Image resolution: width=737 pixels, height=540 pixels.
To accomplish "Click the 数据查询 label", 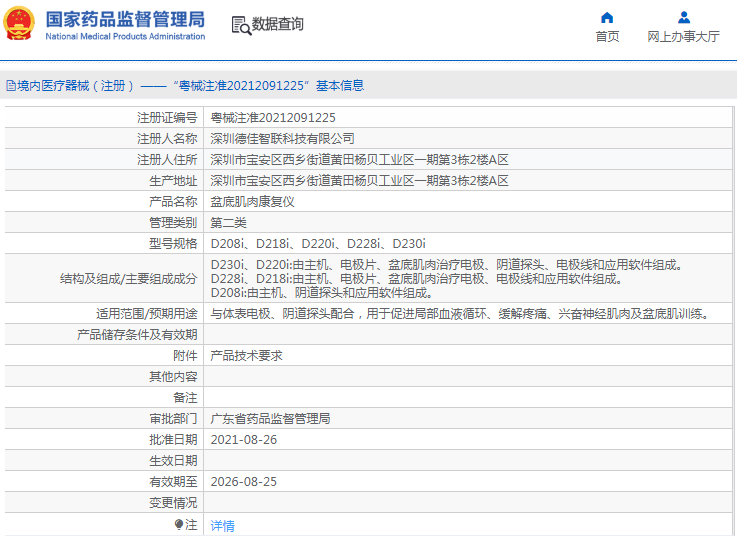I will pyautogui.click(x=277, y=24).
